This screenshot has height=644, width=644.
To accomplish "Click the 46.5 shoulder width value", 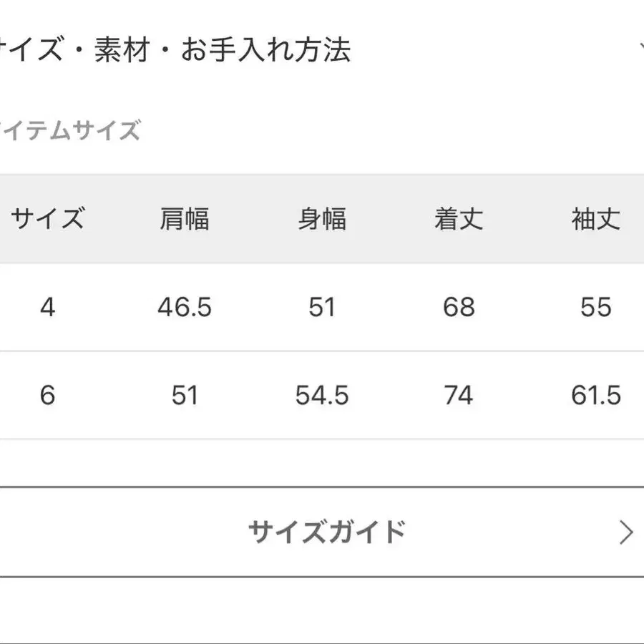I will pos(185,307).
